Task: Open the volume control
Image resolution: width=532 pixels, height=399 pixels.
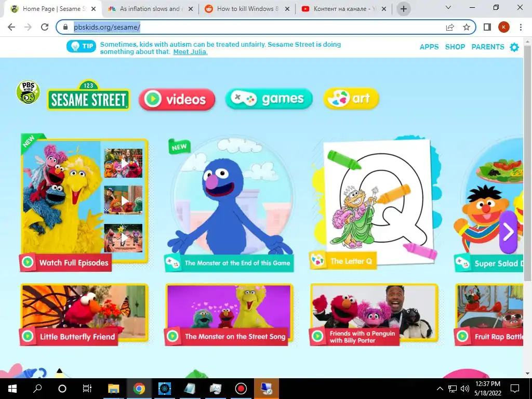Action: pos(465,389)
